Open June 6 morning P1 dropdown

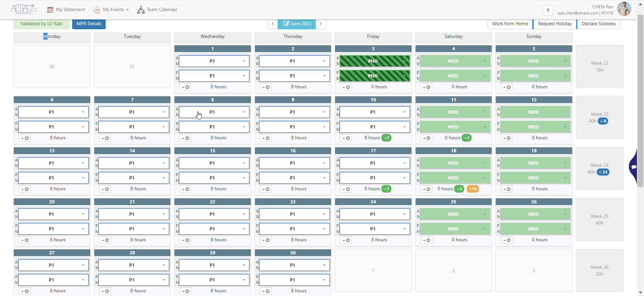pyautogui.click(x=53, y=112)
